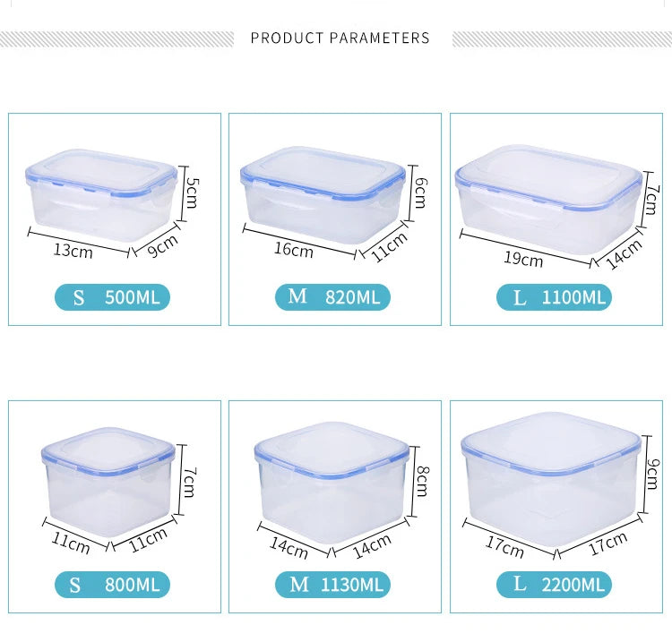Select the medium 16cm rectangular container image

point(323,195)
